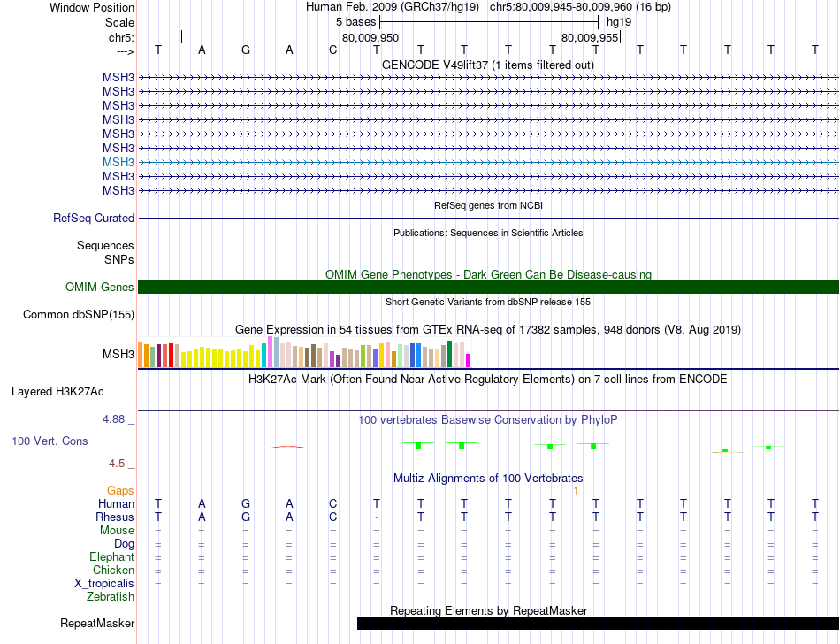Click the OMIM Genes dark green bar
840x644 pixels.
(x=488, y=287)
